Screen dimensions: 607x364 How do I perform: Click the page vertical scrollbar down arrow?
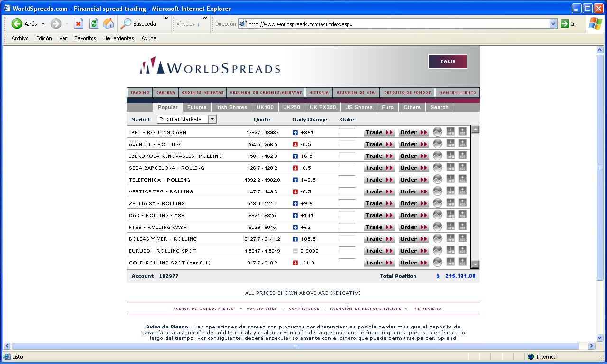click(599, 337)
